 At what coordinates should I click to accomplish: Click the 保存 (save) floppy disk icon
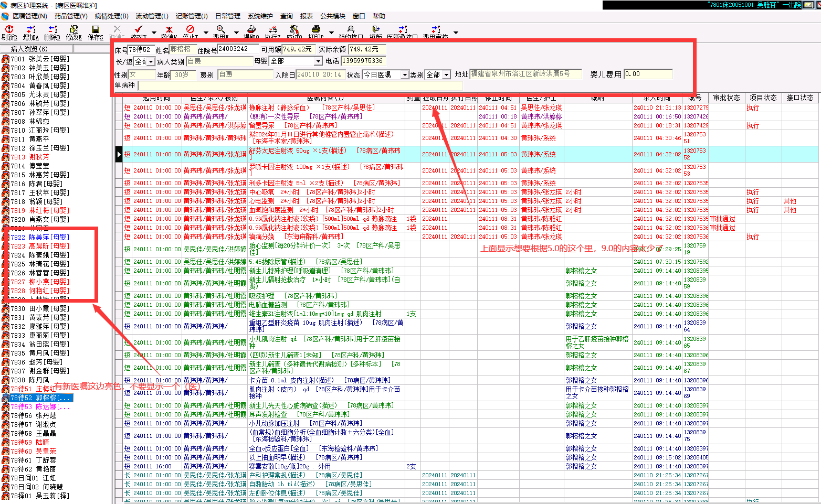coord(96,29)
